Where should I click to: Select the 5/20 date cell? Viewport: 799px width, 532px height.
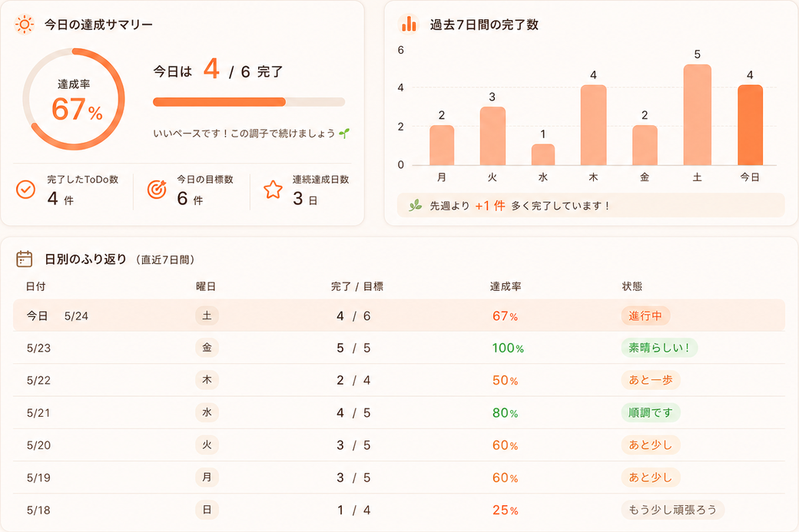pyautogui.click(x=38, y=445)
